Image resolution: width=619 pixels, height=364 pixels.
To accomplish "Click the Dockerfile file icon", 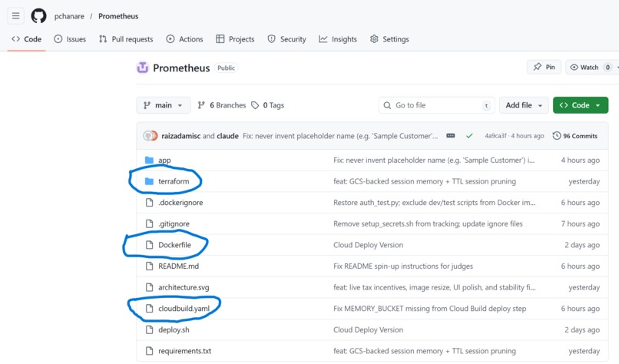I will [149, 245].
